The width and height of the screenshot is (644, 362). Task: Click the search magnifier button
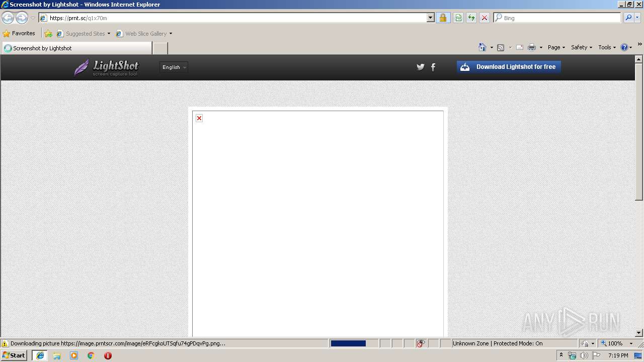[628, 18]
